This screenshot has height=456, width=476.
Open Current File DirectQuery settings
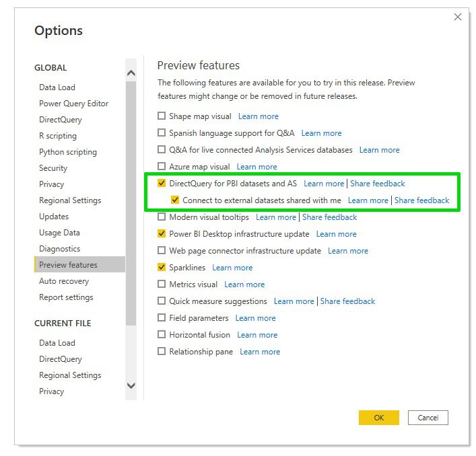tap(61, 359)
